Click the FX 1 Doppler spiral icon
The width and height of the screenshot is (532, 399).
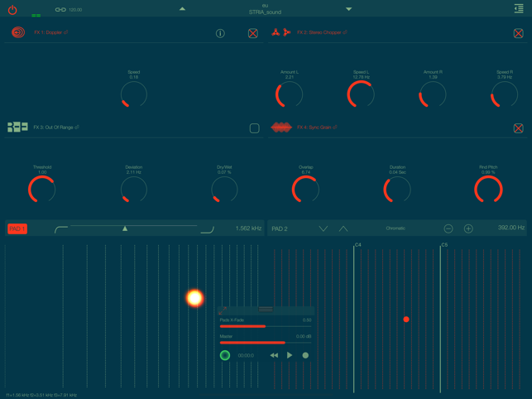(x=18, y=32)
